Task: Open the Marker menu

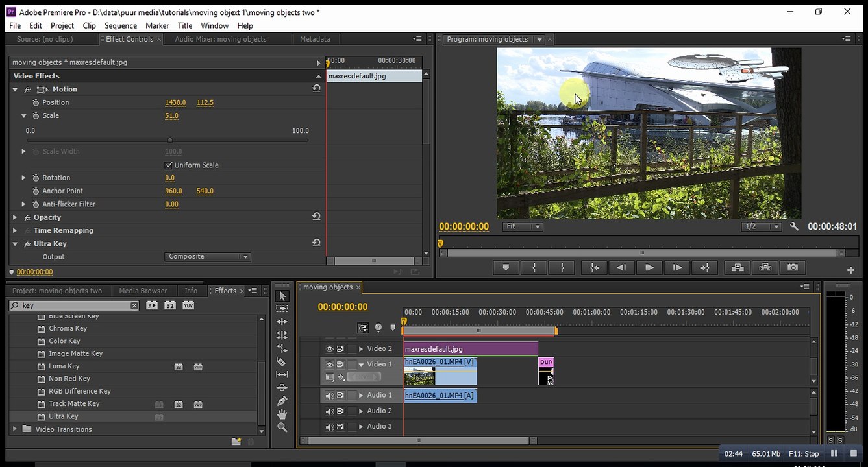Action: point(157,25)
